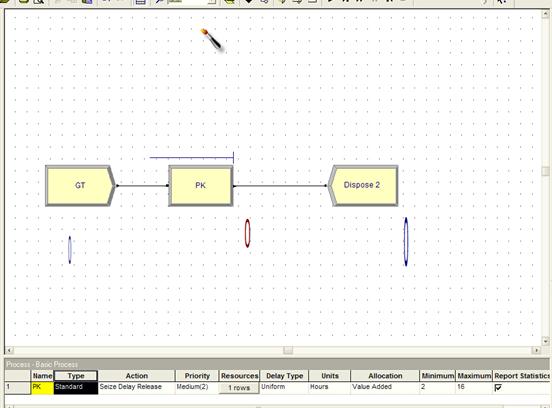
Task: Click the Name column header
Action: 42,376
